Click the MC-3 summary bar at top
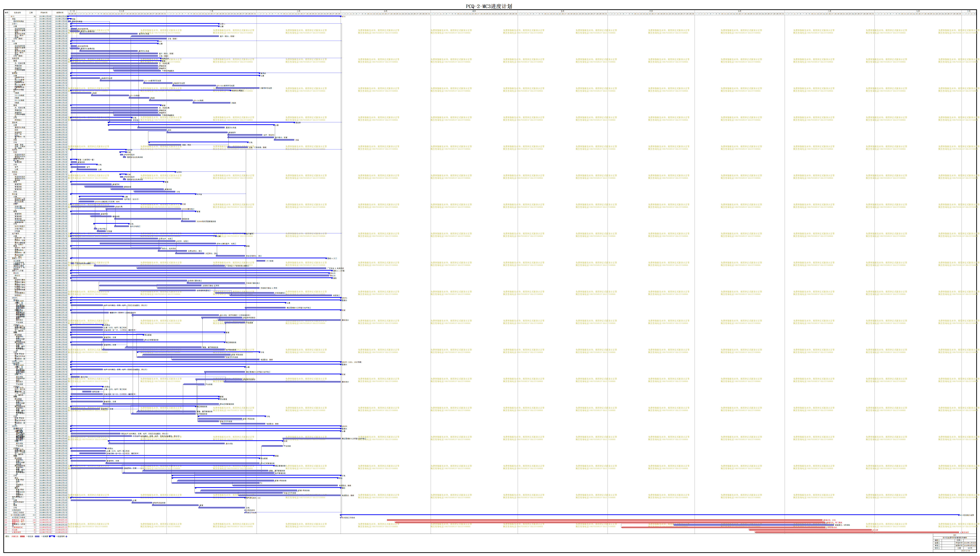This screenshot has width=980, height=556. click(x=204, y=16)
